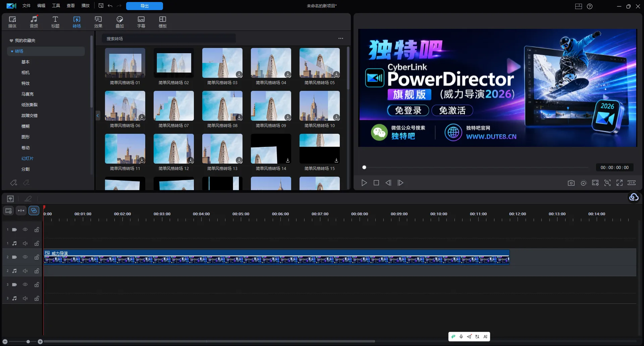Viewport: 644px width, 346px height.
Task: Open the 编辑 menu
Action: click(41, 6)
